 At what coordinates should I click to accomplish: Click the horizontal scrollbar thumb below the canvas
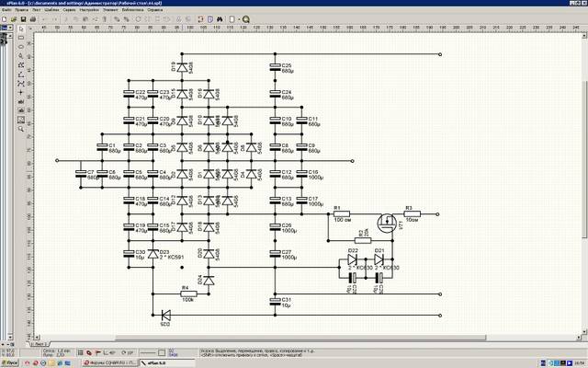pos(300,338)
